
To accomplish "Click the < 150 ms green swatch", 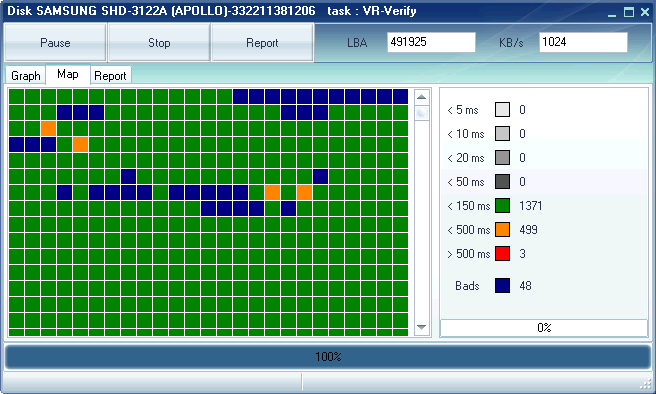I will (502, 205).
